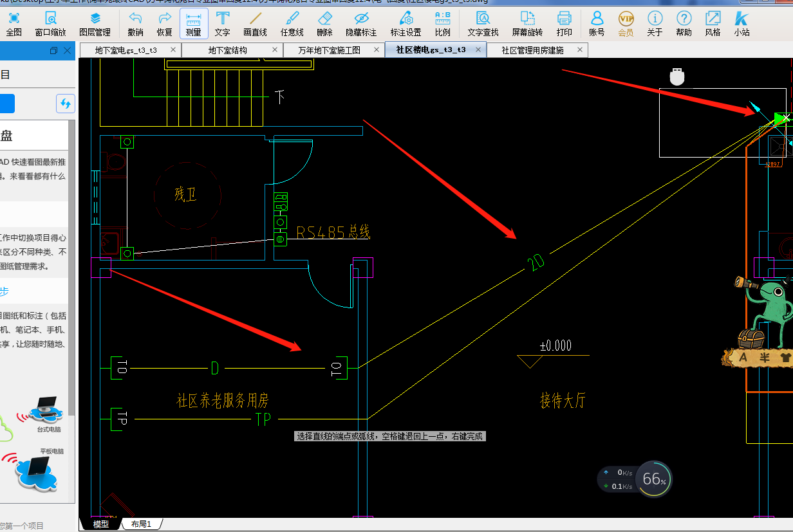
Task: Click the network speed indicator widget
Action: click(618, 479)
